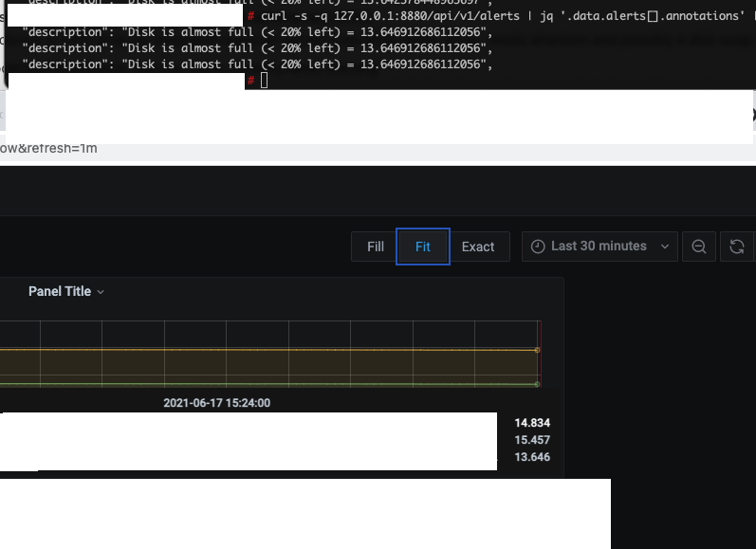
Task: Click the zoom out time range icon
Action: click(699, 247)
